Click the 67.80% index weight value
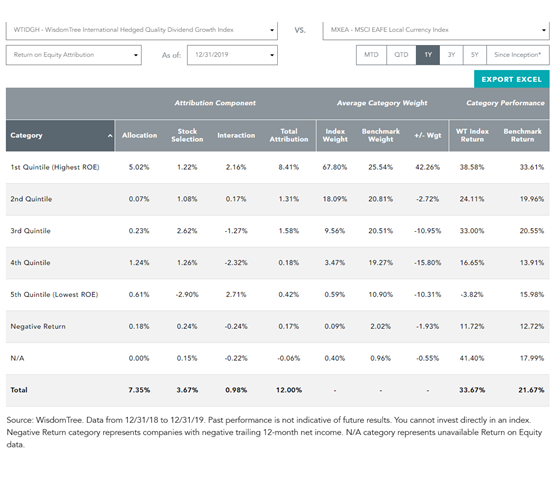 [334, 167]
